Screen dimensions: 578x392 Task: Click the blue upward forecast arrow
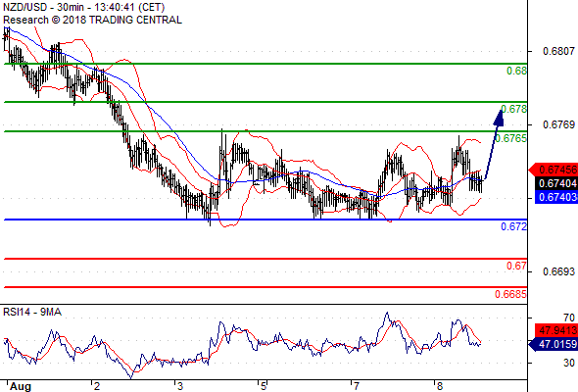pyautogui.click(x=494, y=143)
